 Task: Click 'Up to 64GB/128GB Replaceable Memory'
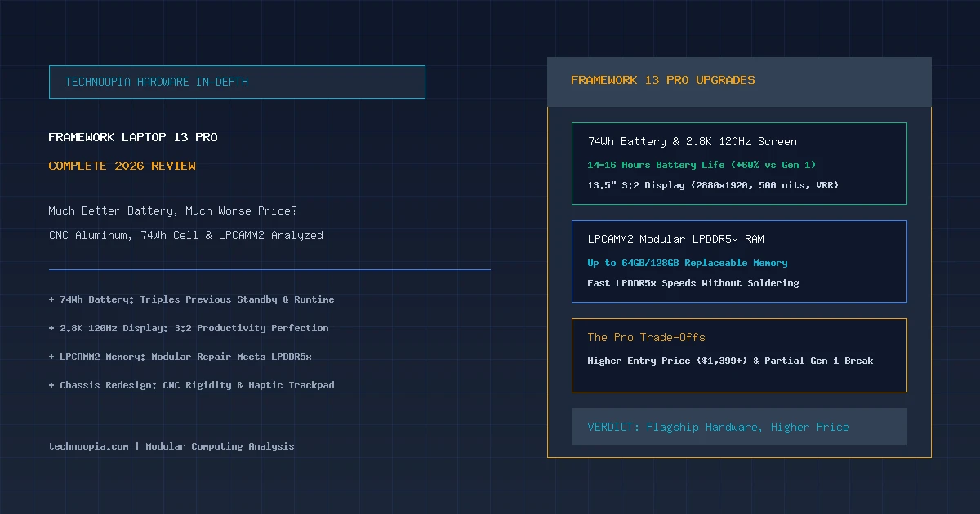688,263
